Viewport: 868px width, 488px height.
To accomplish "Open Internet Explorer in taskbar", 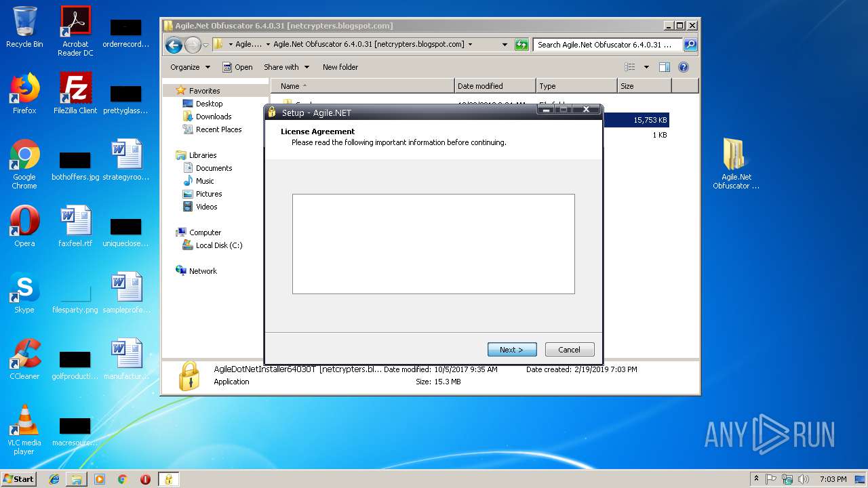I will [54, 479].
